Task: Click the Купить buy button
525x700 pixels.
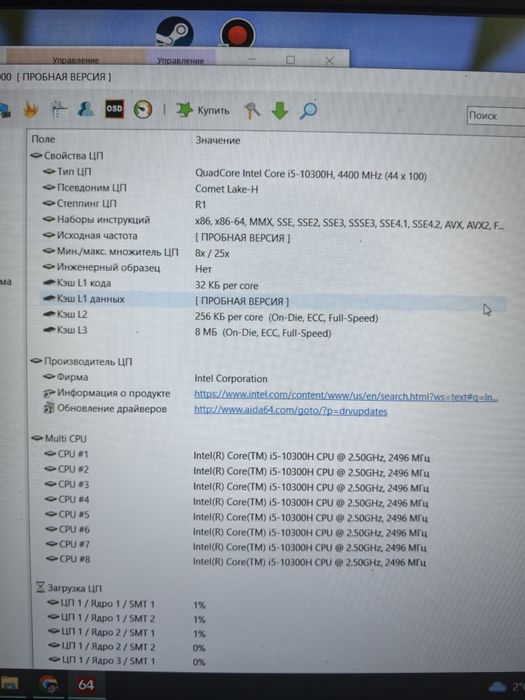Action: pyautogui.click(x=203, y=110)
